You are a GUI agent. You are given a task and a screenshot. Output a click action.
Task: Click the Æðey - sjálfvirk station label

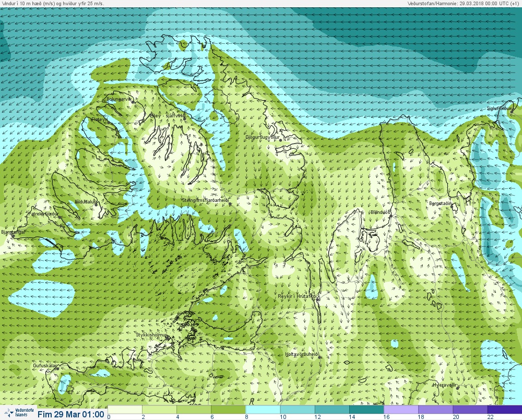[x=168, y=115]
